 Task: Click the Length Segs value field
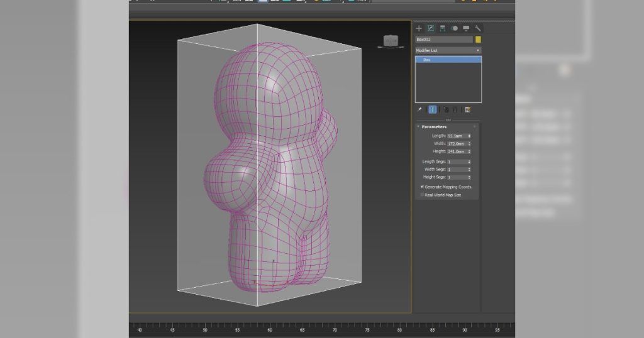pyautogui.click(x=457, y=161)
